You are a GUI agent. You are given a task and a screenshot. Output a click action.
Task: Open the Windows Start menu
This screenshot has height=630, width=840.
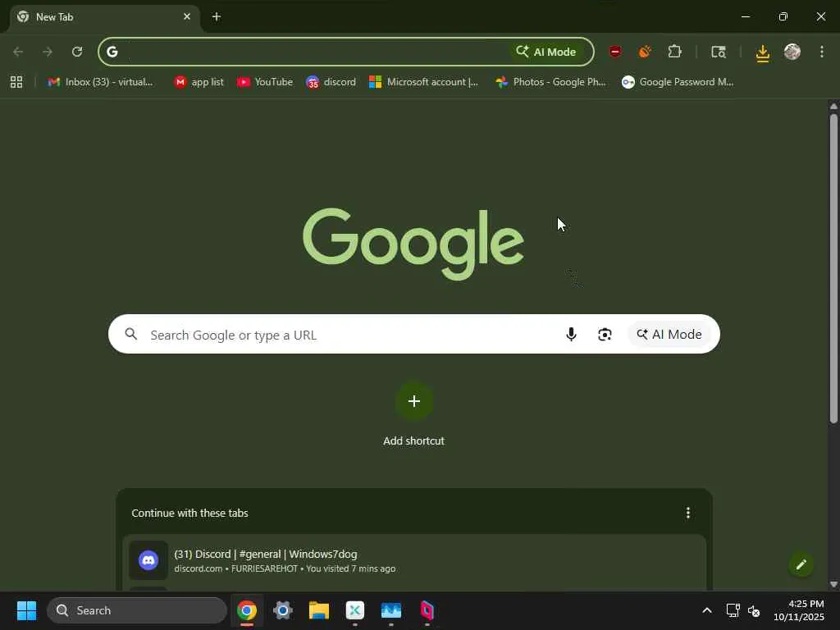[x=26, y=610]
